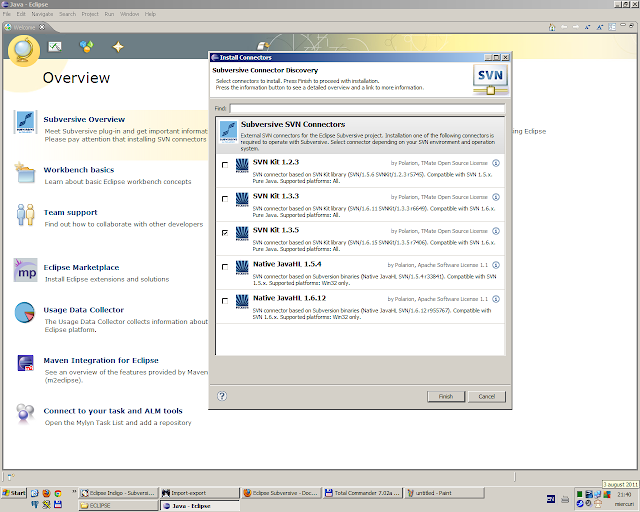The width and height of the screenshot is (640, 512).
Task: Click the fast view icon in status bar
Action: point(11,476)
